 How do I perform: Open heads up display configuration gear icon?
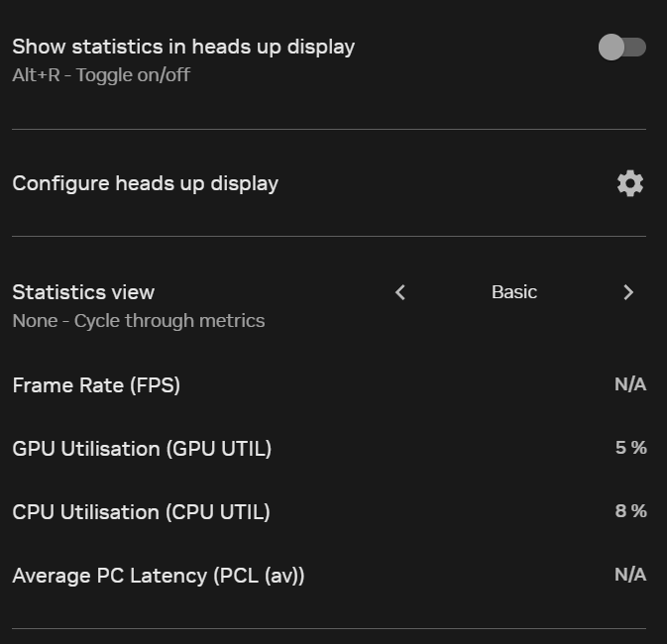[x=629, y=183]
